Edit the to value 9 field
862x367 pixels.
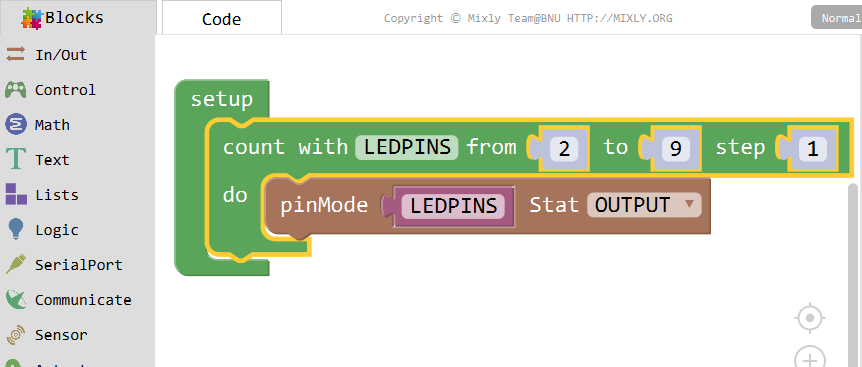point(675,148)
